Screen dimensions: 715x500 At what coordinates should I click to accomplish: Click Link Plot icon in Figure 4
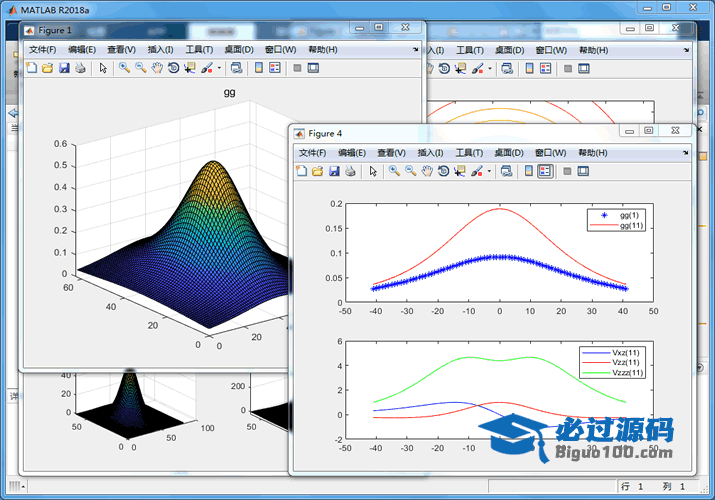[506, 171]
